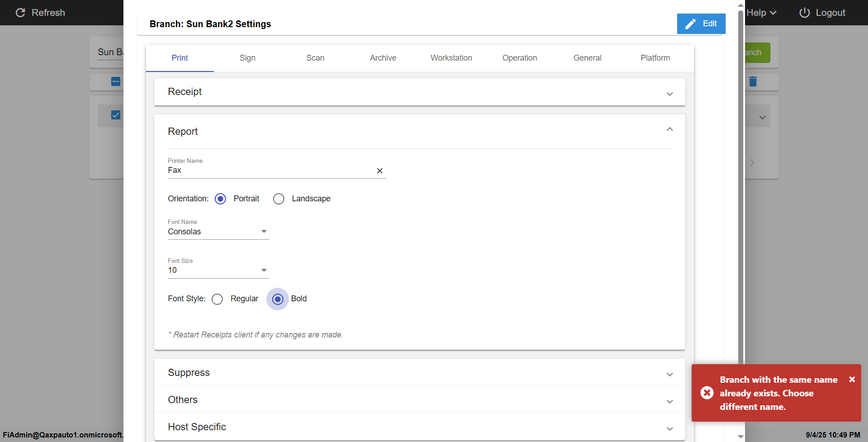Click the trash delete icon
868x442 pixels.
tap(753, 81)
